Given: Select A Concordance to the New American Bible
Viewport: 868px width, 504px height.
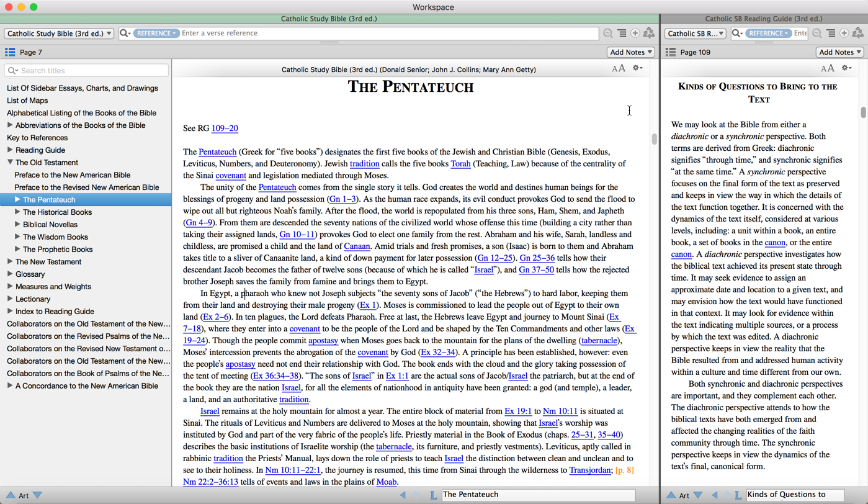Looking at the screenshot, I should click(87, 386).
